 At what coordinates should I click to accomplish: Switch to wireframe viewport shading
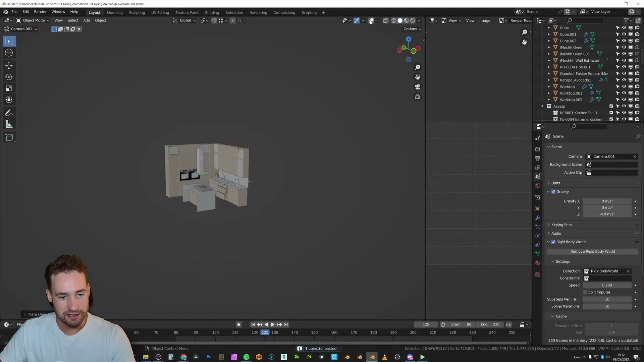coord(394,20)
